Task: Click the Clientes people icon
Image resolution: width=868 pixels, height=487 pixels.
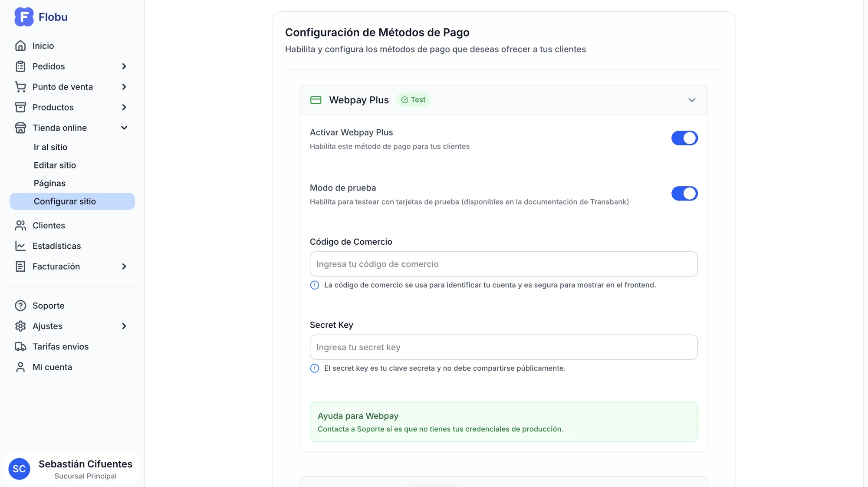Action: tap(20, 226)
